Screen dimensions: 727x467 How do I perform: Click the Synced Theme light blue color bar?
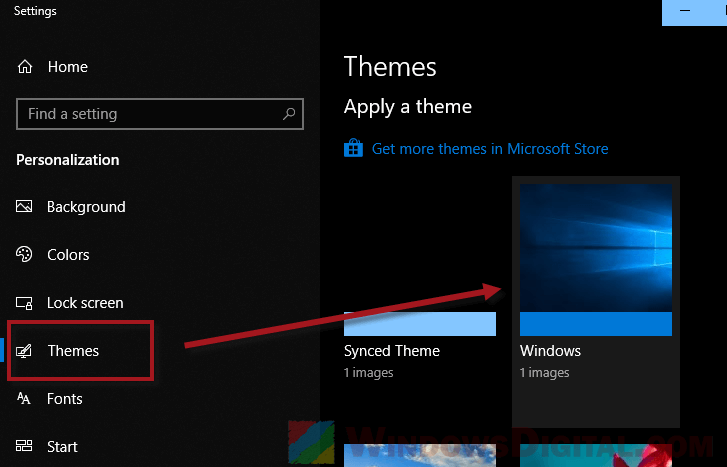420,324
